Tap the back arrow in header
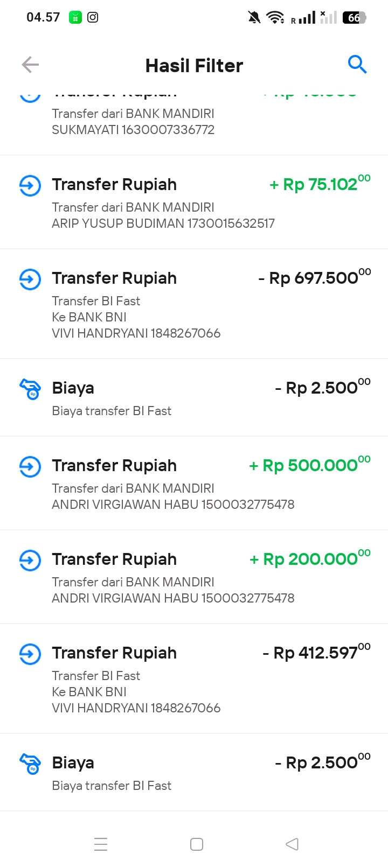Image resolution: width=388 pixels, height=868 pixels. click(30, 65)
